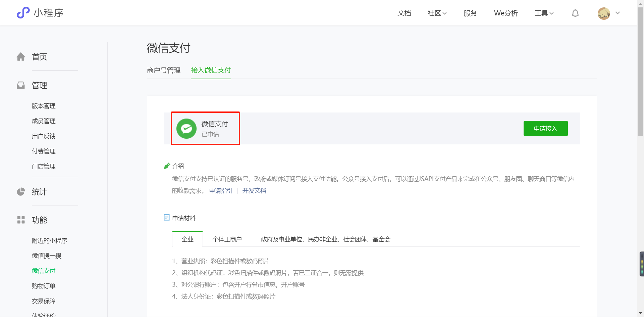
Task: Click the 微信支付 page title
Action: point(168,48)
